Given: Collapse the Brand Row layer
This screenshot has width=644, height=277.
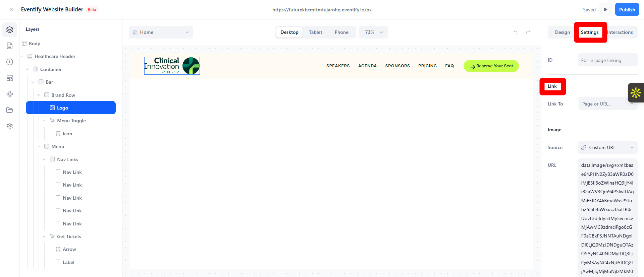Looking at the screenshot, I should click(39, 95).
